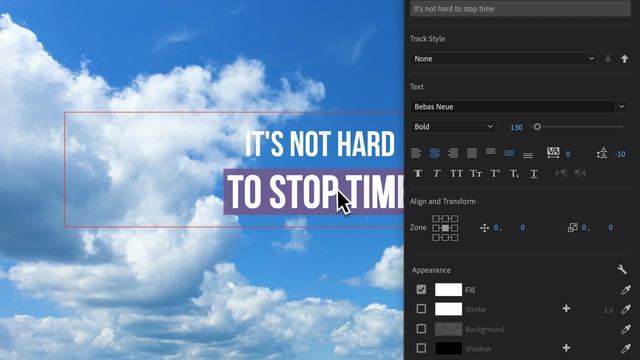Underline the caption text
640x360 pixels.
(533, 174)
